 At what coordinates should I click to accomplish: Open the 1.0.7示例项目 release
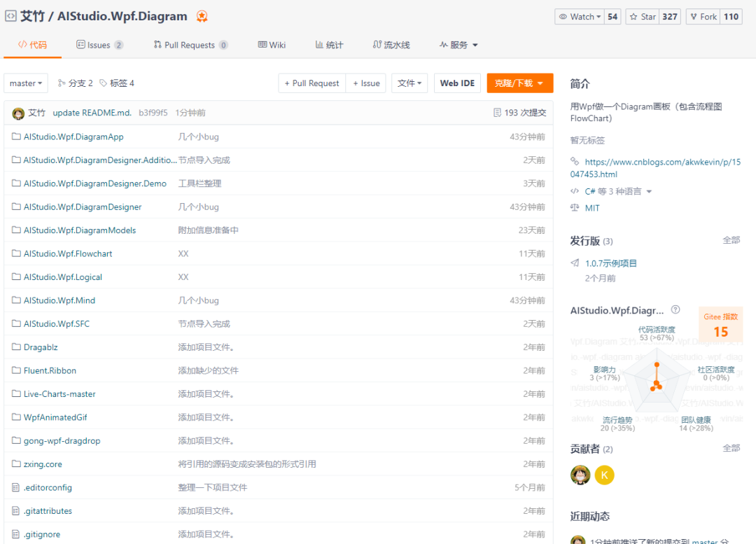(x=611, y=263)
